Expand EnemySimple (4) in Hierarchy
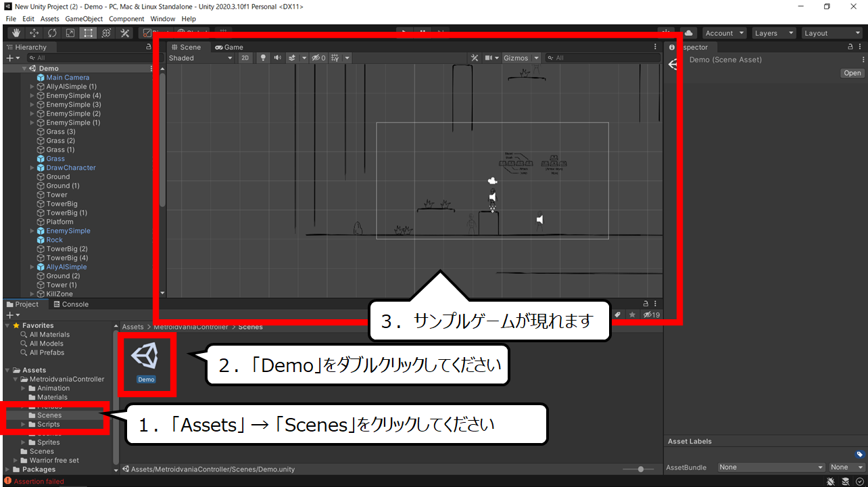 click(x=32, y=95)
